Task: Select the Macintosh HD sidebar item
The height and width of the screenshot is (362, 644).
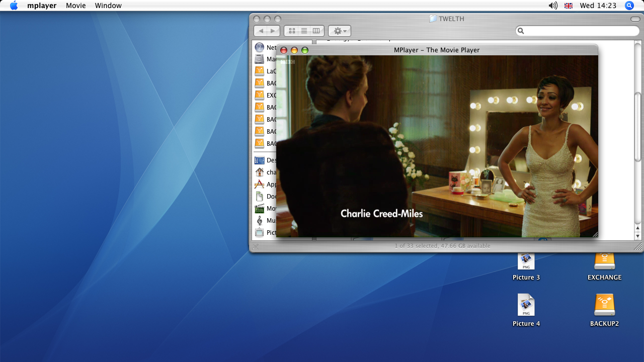Action: point(266,59)
